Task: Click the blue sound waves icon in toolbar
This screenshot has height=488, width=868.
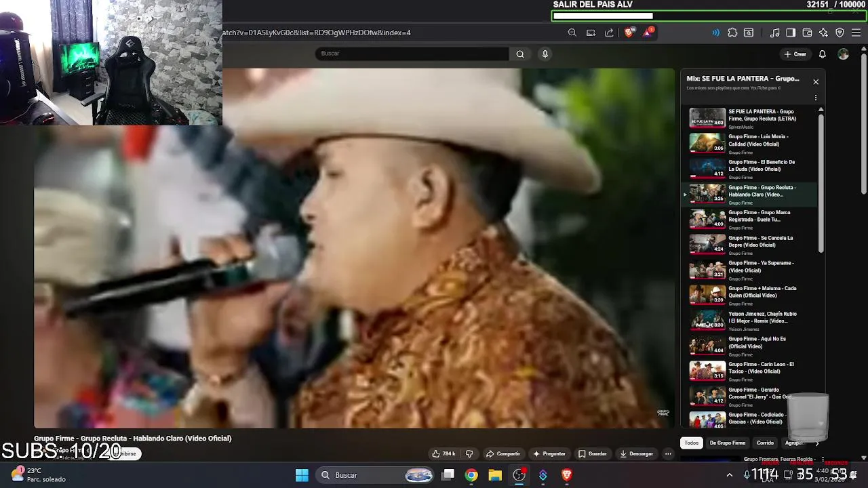Action: click(x=715, y=33)
